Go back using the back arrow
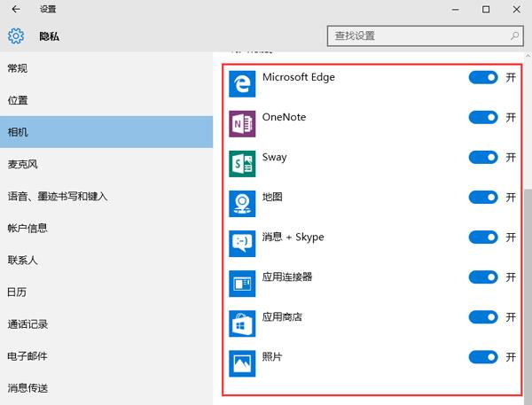Viewport: 532px width, 405px height. (15, 9)
